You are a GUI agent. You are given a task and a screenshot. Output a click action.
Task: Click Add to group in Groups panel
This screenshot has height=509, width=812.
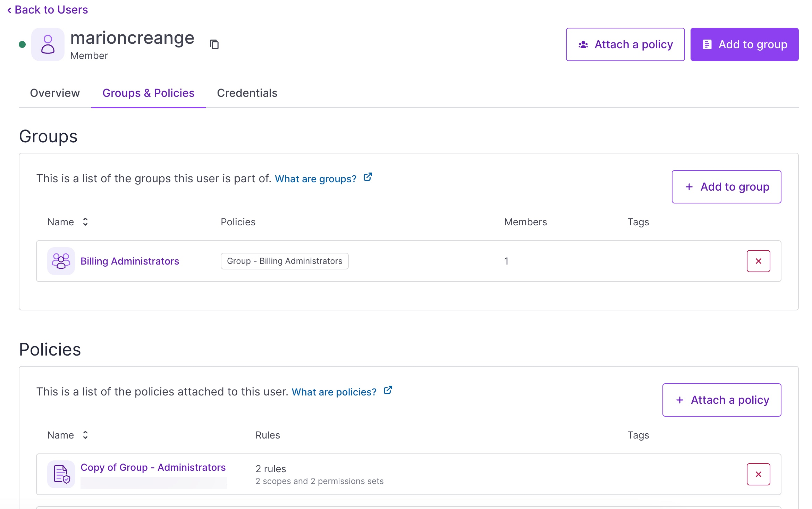point(726,187)
